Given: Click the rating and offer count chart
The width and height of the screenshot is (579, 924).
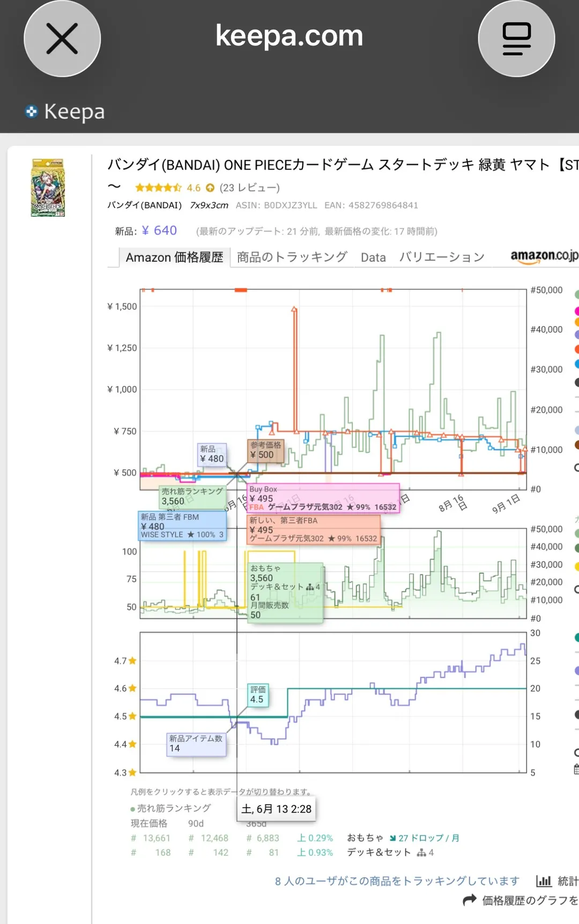Looking at the screenshot, I should pos(333,703).
